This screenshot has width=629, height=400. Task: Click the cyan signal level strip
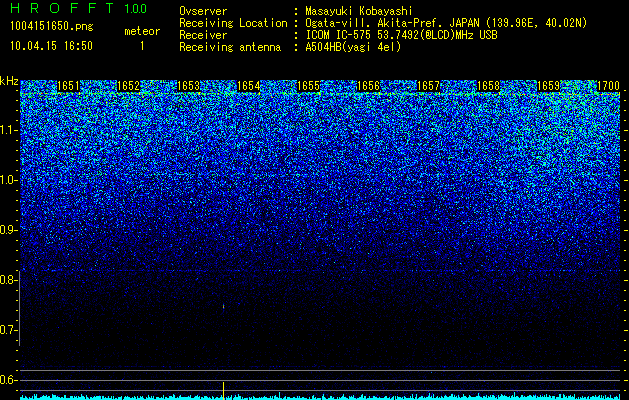320,397
